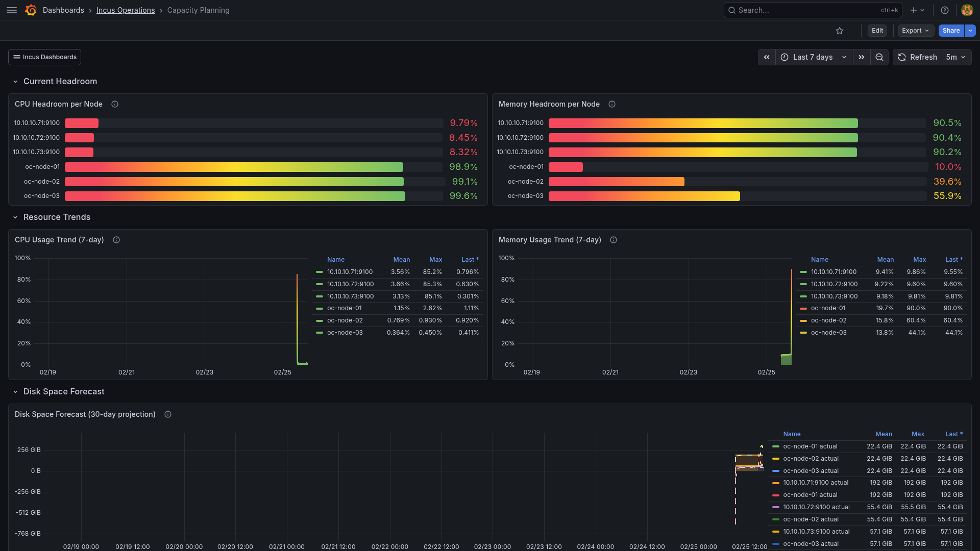980x551 pixels.
Task: Click the Grafana logo icon
Action: tap(31, 10)
